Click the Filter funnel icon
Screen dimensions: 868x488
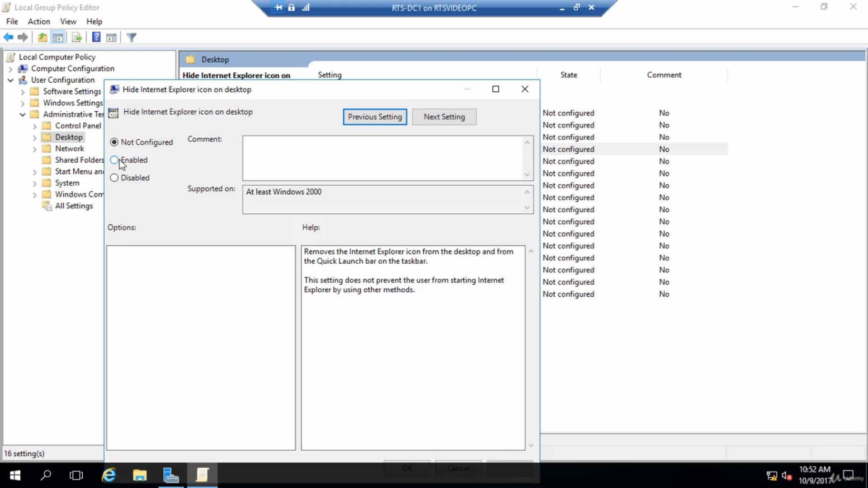[132, 38]
